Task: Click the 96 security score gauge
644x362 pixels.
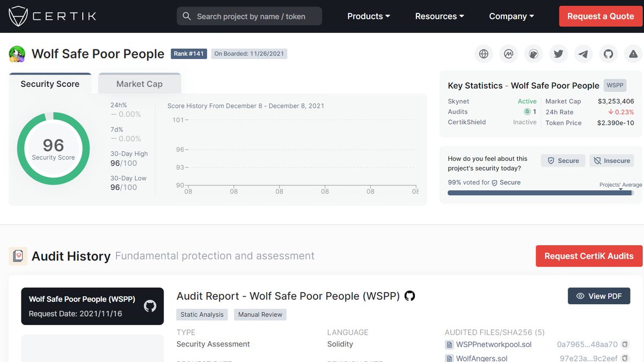Action: [x=53, y=149]
